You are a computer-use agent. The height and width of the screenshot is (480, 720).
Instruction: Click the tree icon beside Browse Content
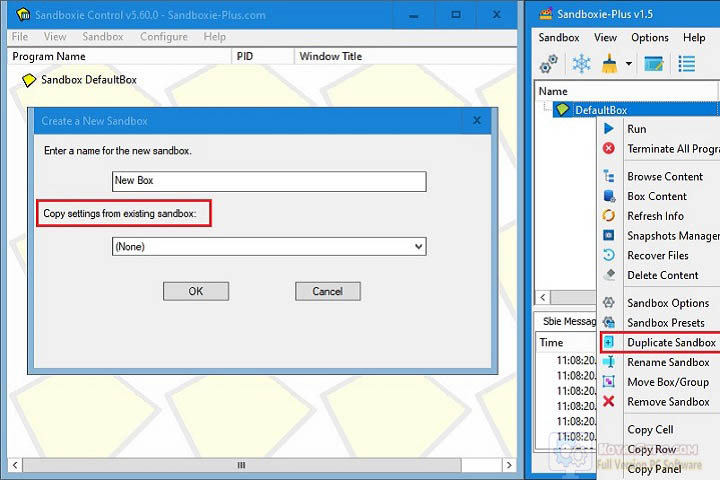pyautogui.click(x=609, y=176)
